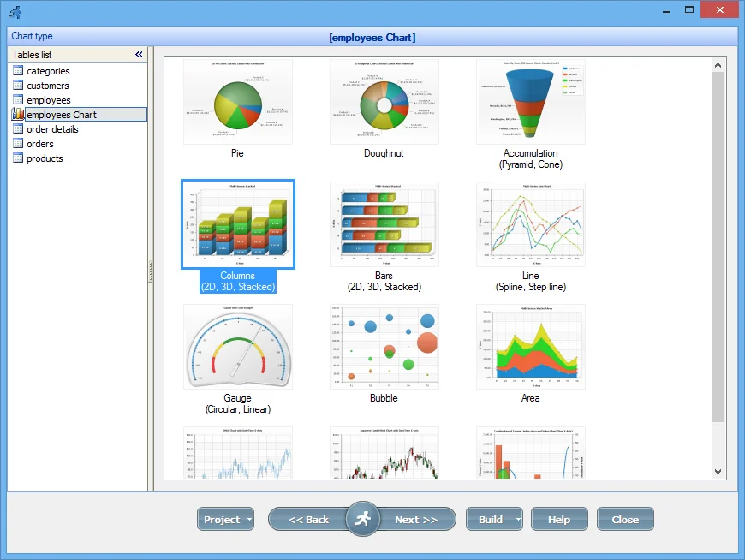
Task: Open the Project dropdown menu
Action: [225, 519]
